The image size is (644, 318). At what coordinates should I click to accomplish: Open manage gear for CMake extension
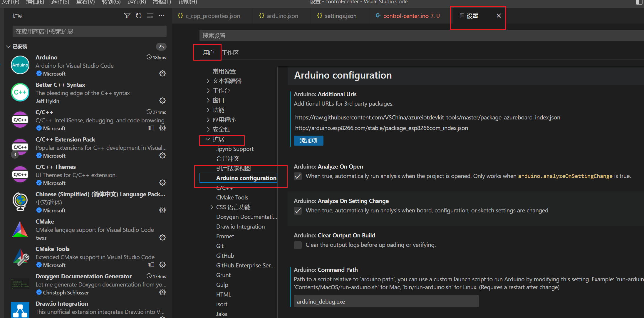(x=162, y=237)
